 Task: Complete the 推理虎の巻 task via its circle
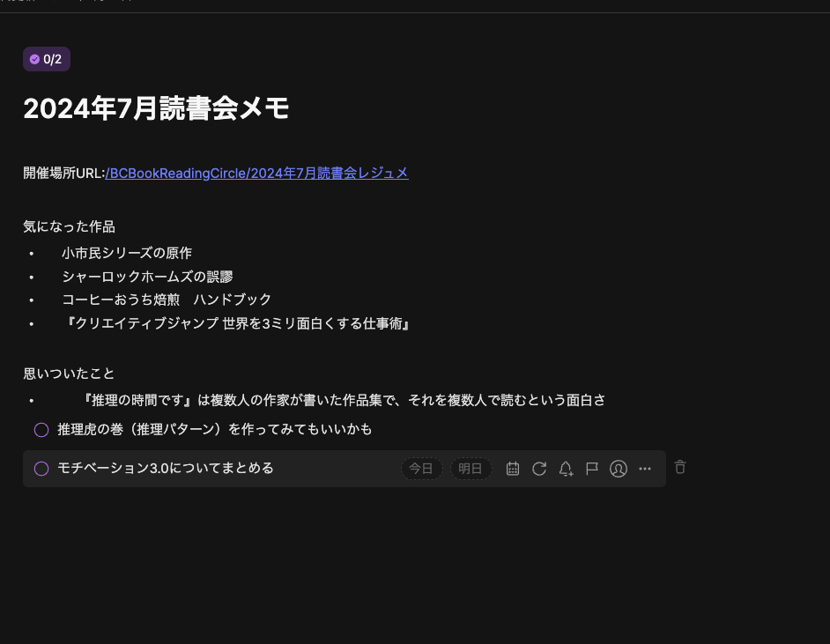tap(41, 429)
